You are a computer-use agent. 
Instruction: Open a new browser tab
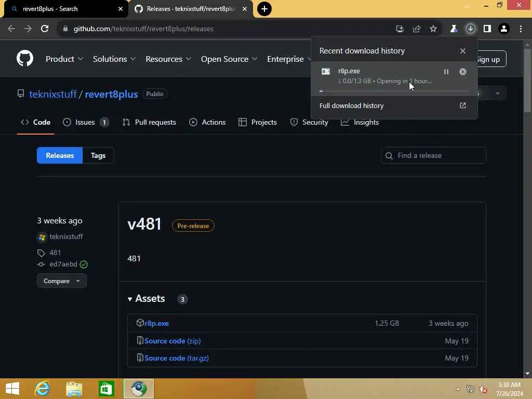tap(264, 9)
